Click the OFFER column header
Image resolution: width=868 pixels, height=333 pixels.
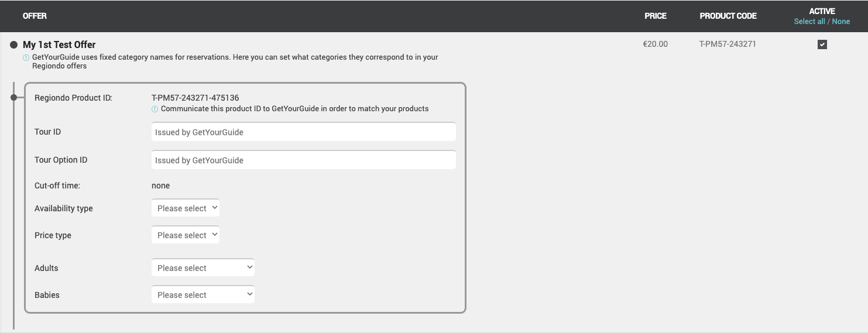tap(35, 16)
